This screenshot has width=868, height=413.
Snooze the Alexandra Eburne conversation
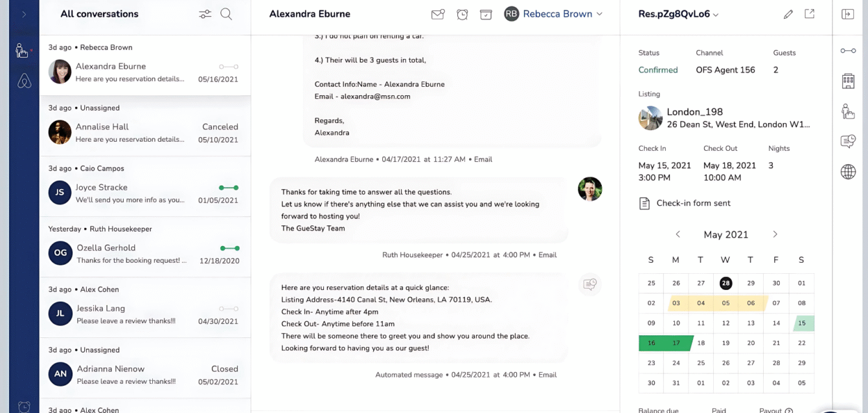tap(462, 13)
